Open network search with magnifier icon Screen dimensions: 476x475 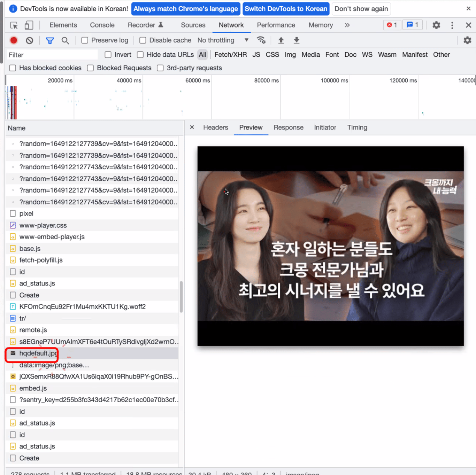pos(65,40)
